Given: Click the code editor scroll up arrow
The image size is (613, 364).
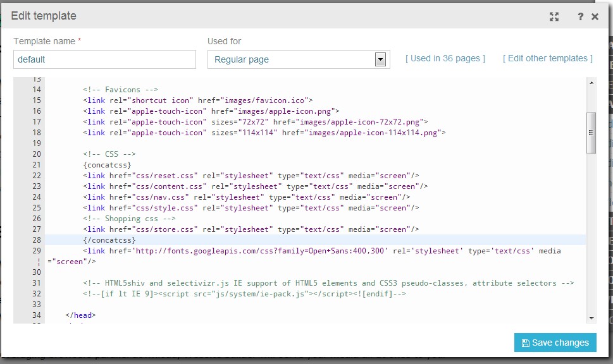Looking at the screenshot, I should pyautogui.click(x=591, y=82).
